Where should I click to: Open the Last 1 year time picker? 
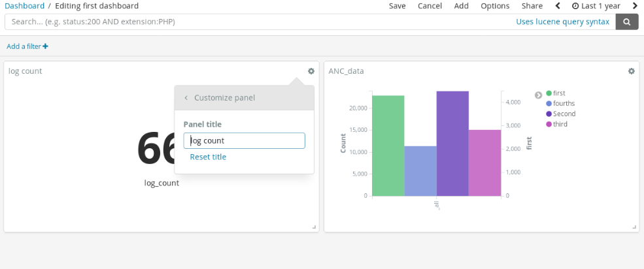596,6
